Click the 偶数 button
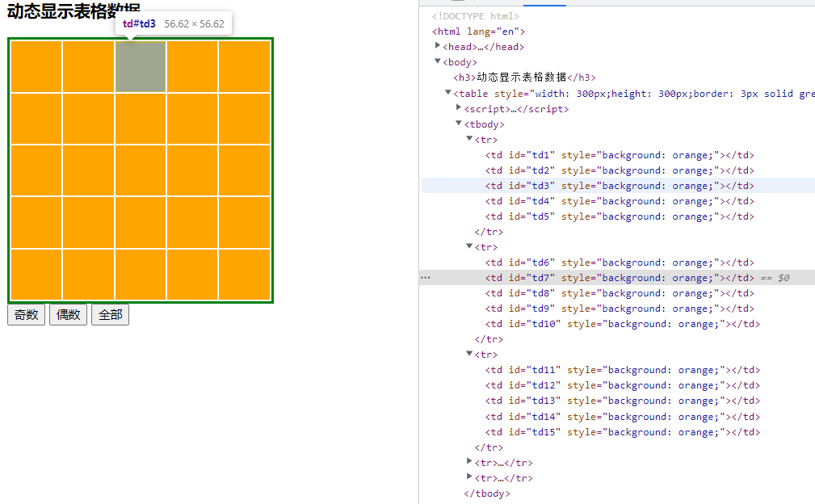815x504 pixels. click(68, 315)
